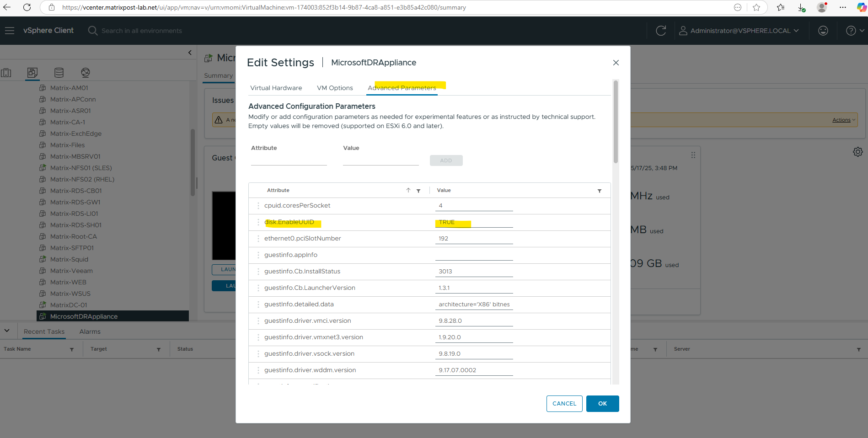Switch to VMs and Templates inventory view
This screenshot has width=868, height=438.
(x=32, y=73)
